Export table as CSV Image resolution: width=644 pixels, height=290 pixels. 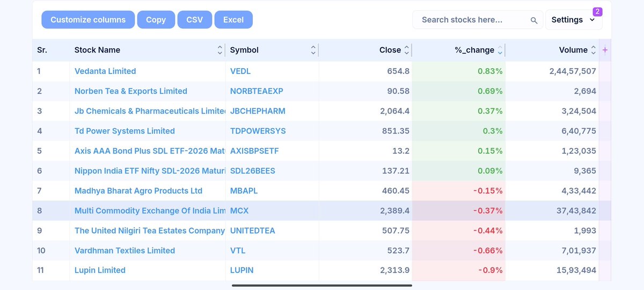[x=195, y=20]
